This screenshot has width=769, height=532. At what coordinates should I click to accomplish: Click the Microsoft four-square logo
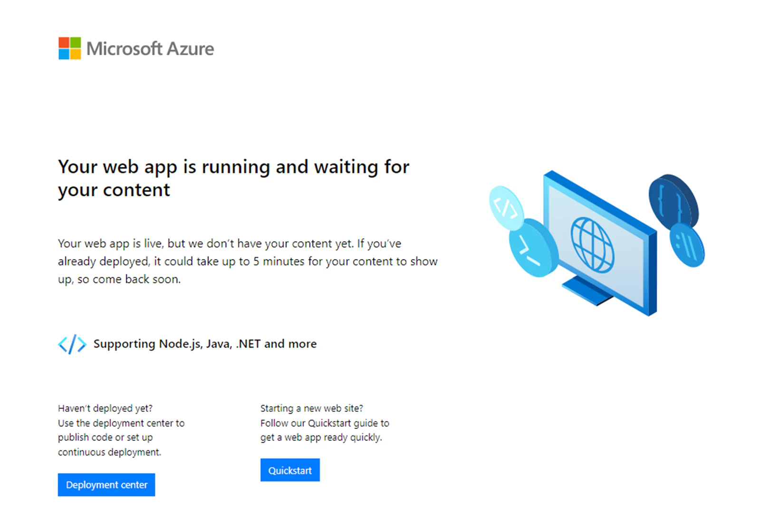pyautogui.click(x=70, y=48)
